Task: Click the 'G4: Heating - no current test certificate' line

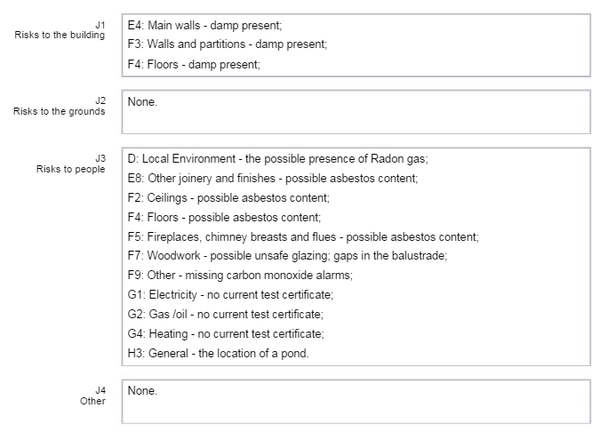Action: click(226, 334)
